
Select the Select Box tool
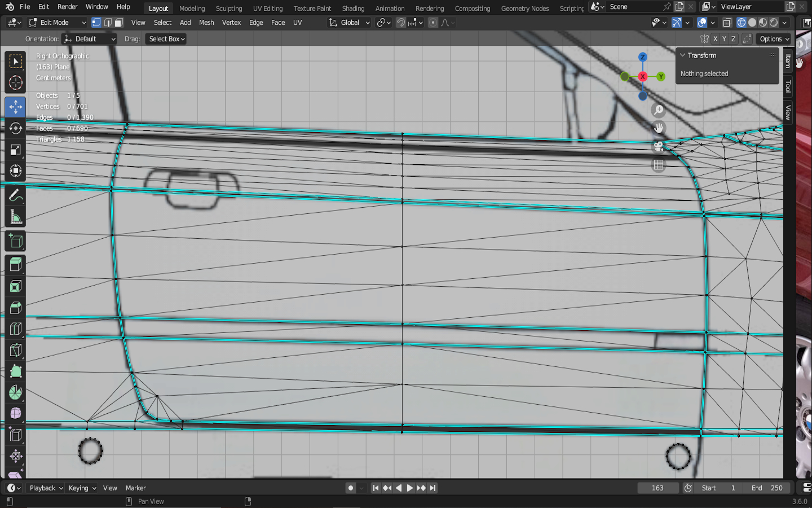(x=16, y=61)
